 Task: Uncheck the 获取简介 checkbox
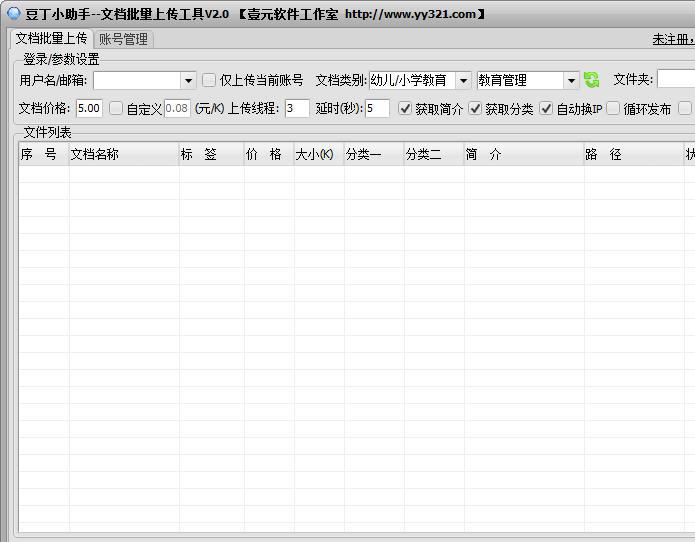pos(405,109)
